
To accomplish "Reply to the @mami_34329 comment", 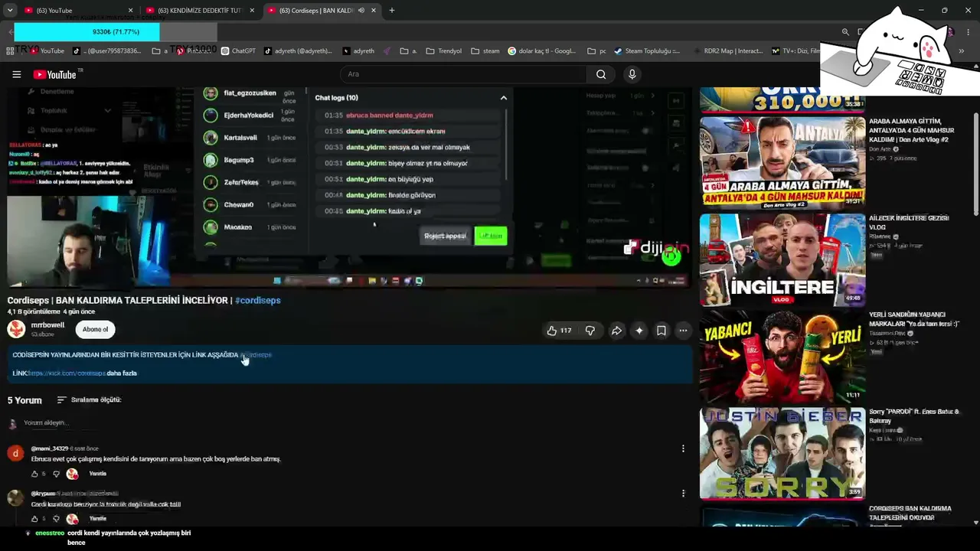I will [97, 474].
